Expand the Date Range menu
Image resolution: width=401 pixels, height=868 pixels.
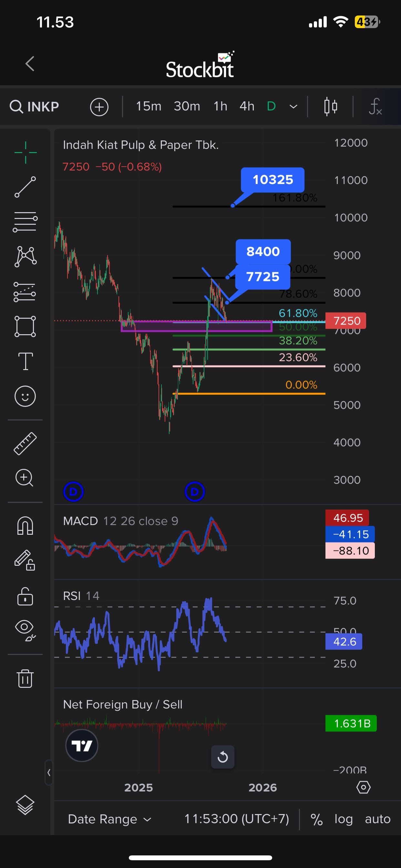(x=110, y=819)
